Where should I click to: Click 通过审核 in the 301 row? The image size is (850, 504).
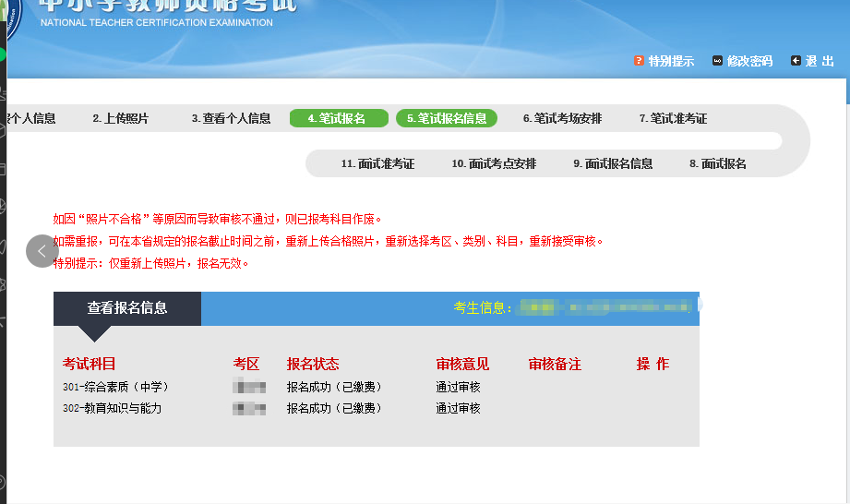[x=458, y=387]
